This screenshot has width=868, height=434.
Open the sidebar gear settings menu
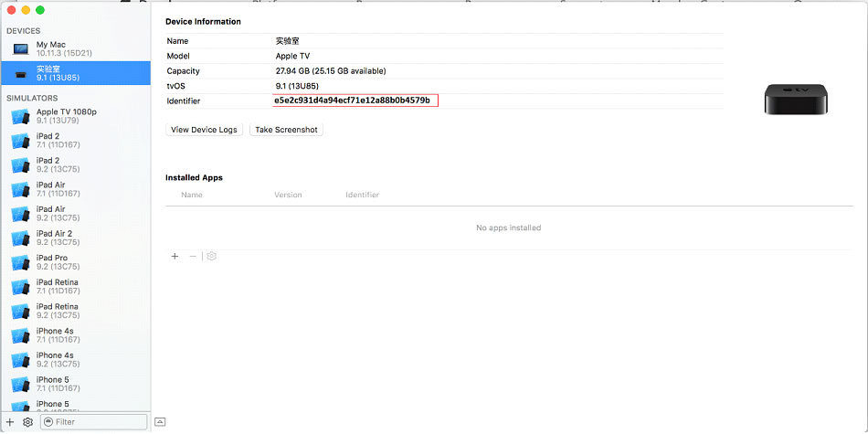[x=28, y=422]
